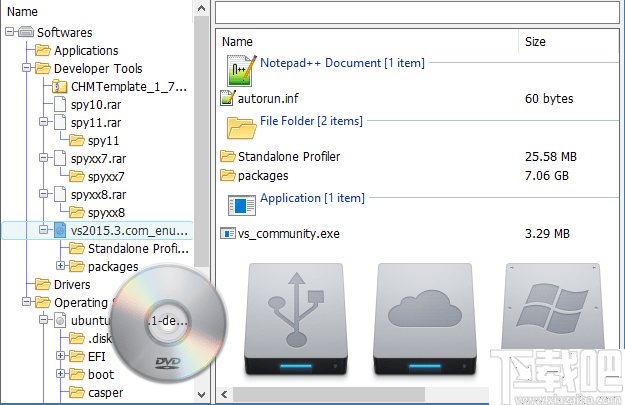Click the File Folder [2 items] group header
Viewport: 625px width, 405px height.
pos(311,121)
